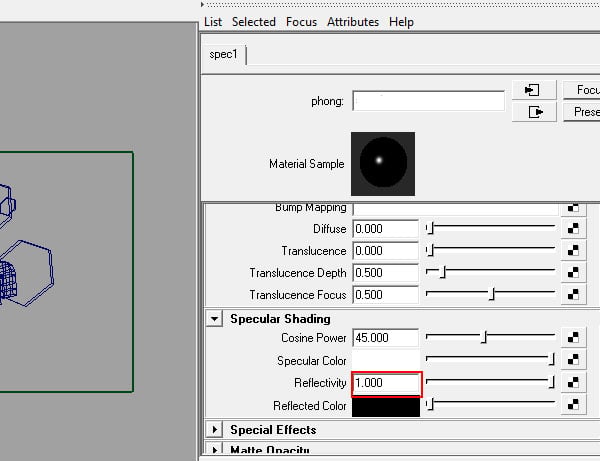Click the Diffuse map checker icon
This screenshot has width=600, height=461.
(x=573, y=229)
